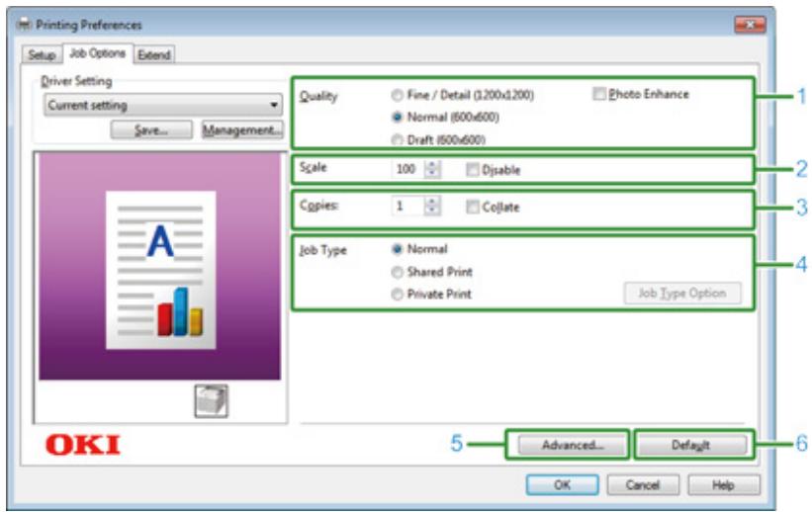The image size is (812, 512).
Task: Click into the Scale value field
Action: click(x=408, y=169)
